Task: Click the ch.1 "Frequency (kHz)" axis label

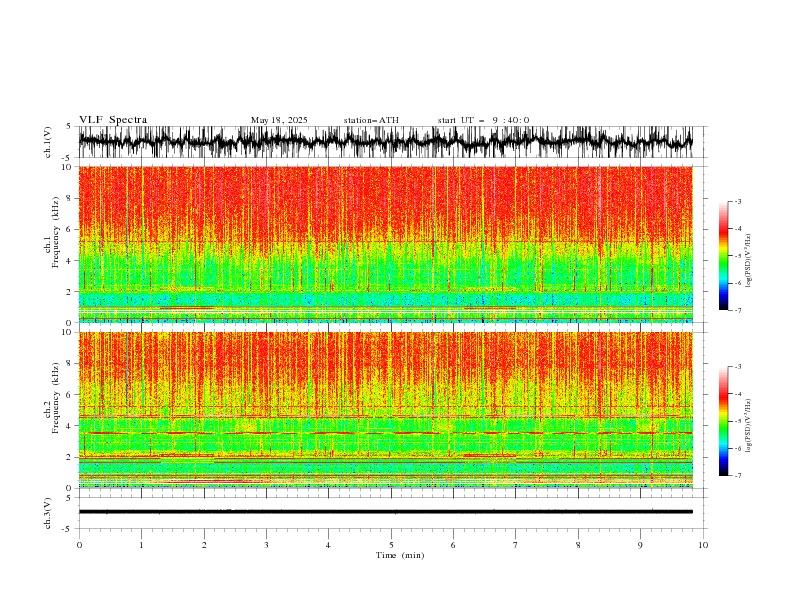Action: pos(56,232)
